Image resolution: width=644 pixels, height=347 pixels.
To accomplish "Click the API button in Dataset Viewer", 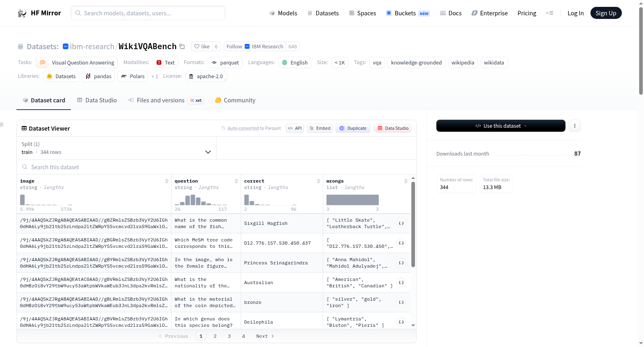I will pos(295,128).
